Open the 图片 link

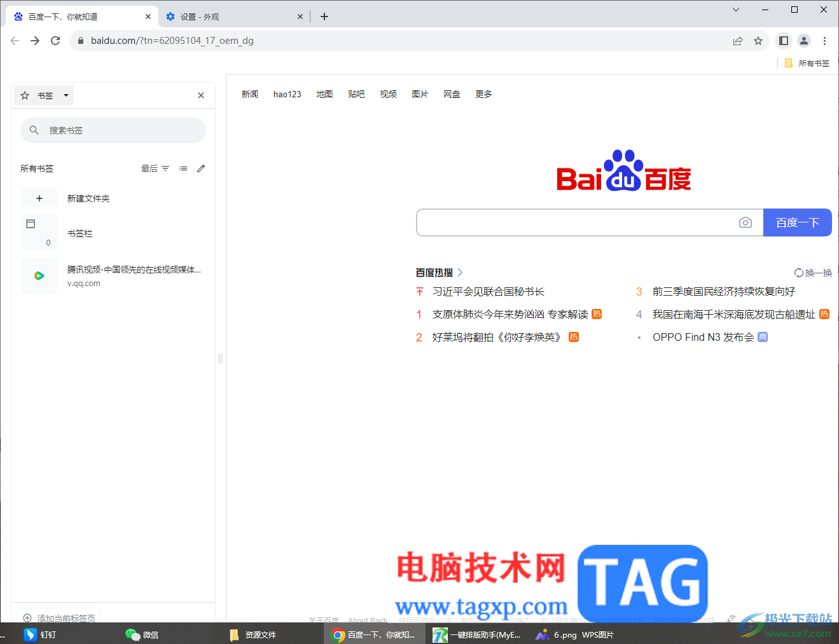(420, 94)
